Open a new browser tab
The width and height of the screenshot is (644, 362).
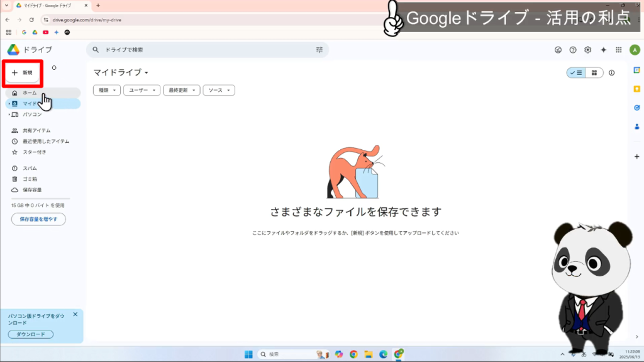tap(98, 5)
